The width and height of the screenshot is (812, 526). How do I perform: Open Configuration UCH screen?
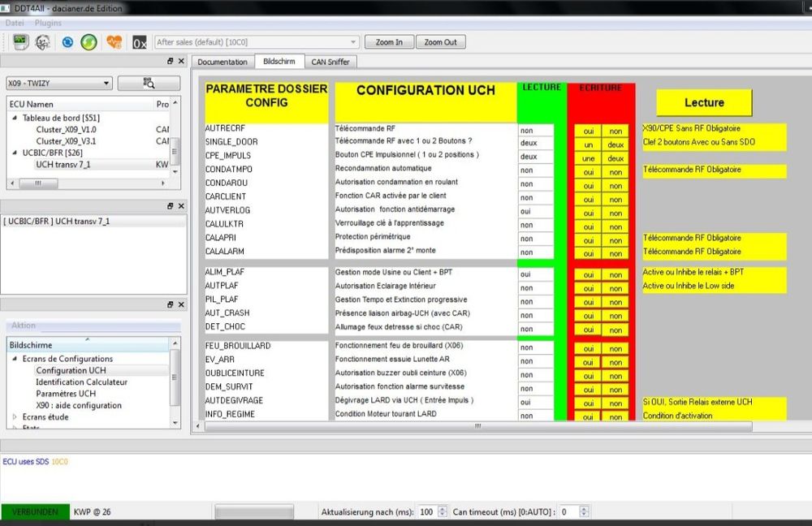point(71,370)
